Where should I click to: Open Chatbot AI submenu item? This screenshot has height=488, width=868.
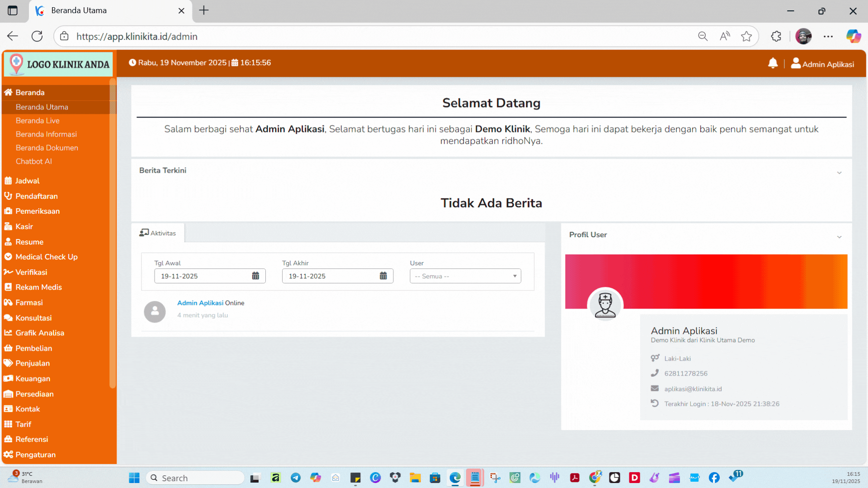tap(34, 161)
